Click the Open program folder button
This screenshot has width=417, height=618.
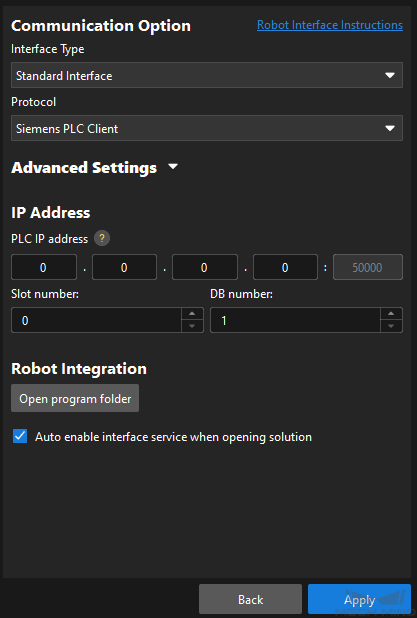[75, 398]
